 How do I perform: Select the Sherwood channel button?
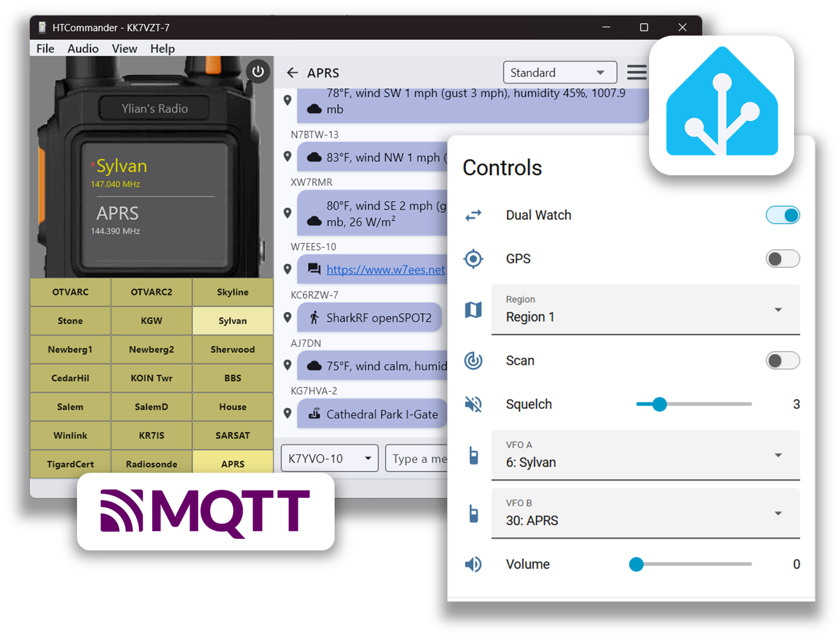[233, 349]
